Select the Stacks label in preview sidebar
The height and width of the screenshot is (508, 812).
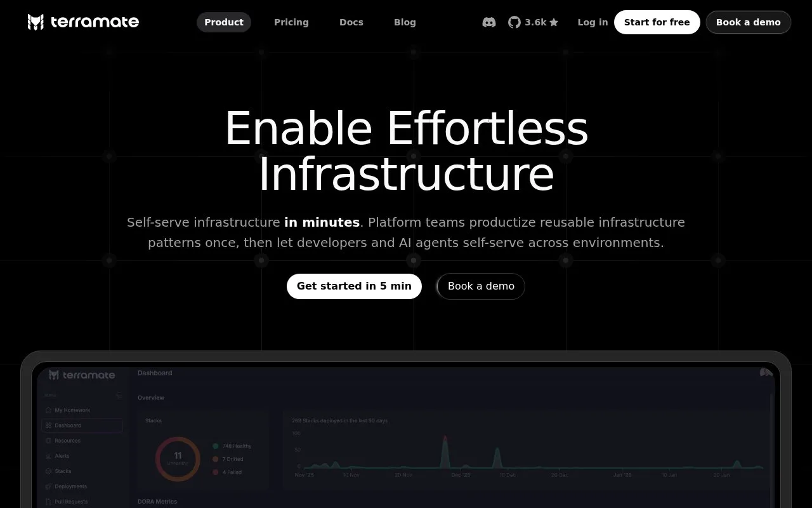63,471
